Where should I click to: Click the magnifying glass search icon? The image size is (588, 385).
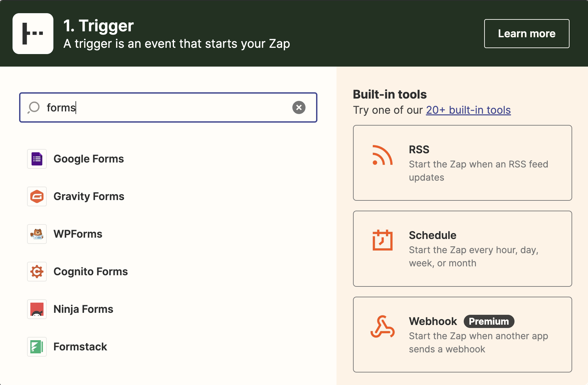click(33, 107)
